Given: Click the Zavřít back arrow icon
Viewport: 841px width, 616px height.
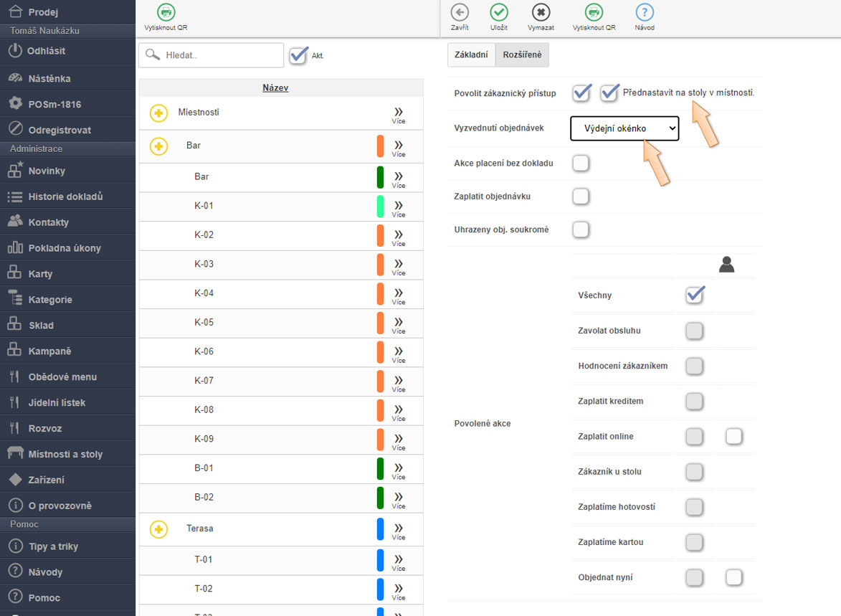Looking at the screenshot, I should click(460, 12).
